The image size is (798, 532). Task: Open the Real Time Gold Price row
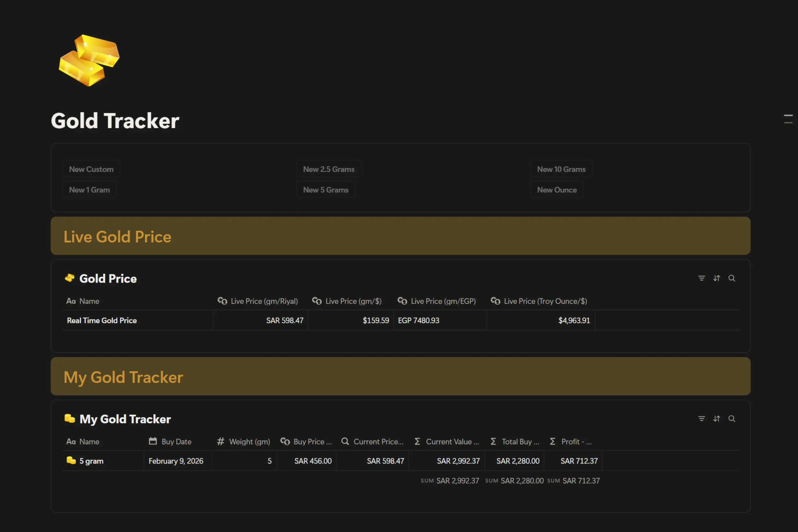pos(102,320)
